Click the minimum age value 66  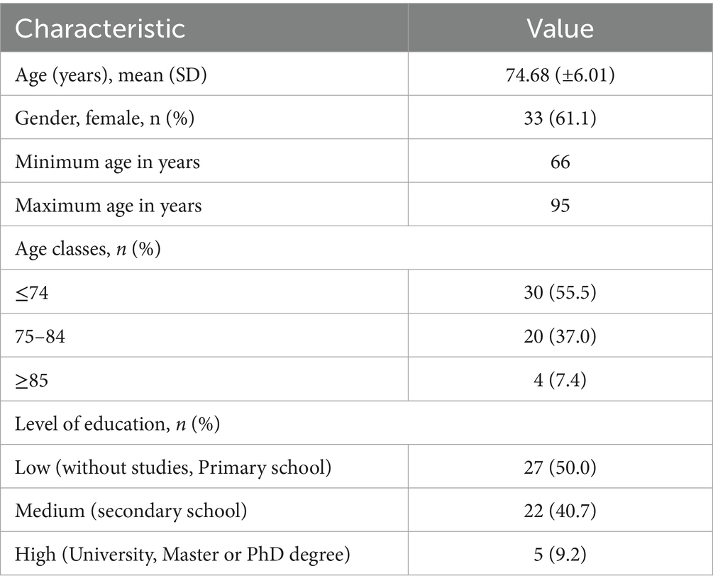[x=560, y=162]
